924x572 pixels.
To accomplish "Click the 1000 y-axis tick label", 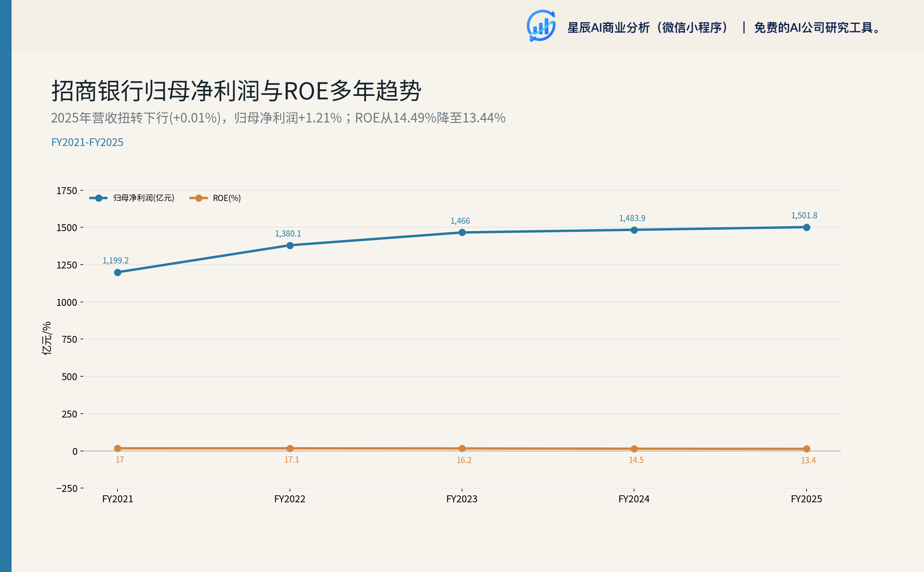I will click(67, 303).
